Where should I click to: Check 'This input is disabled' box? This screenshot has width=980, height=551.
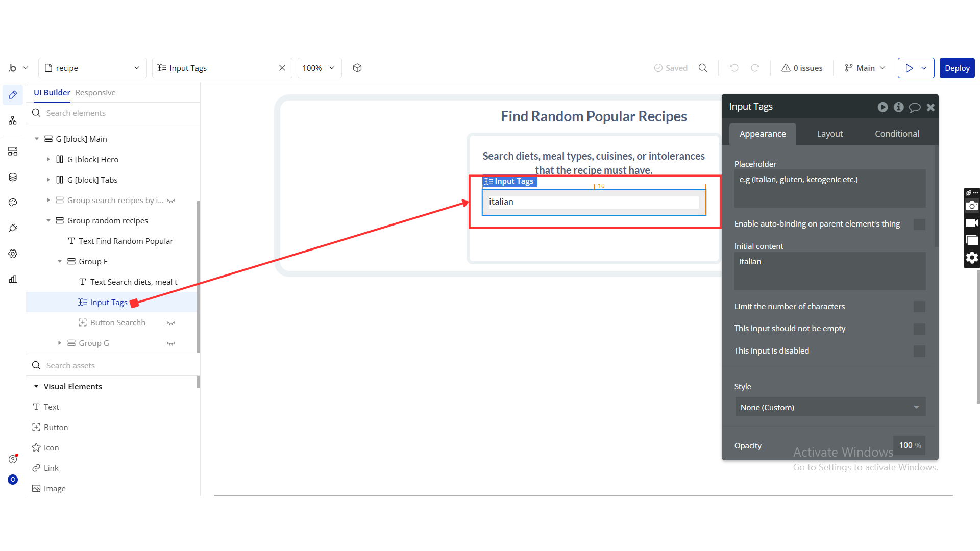coord(919,351)
